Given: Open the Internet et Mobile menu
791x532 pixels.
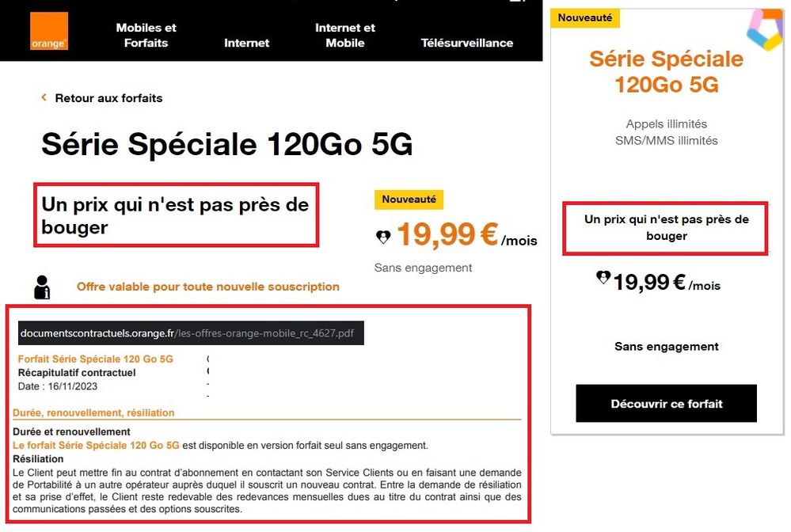Looking at the screenshot, I should point(345,35).
